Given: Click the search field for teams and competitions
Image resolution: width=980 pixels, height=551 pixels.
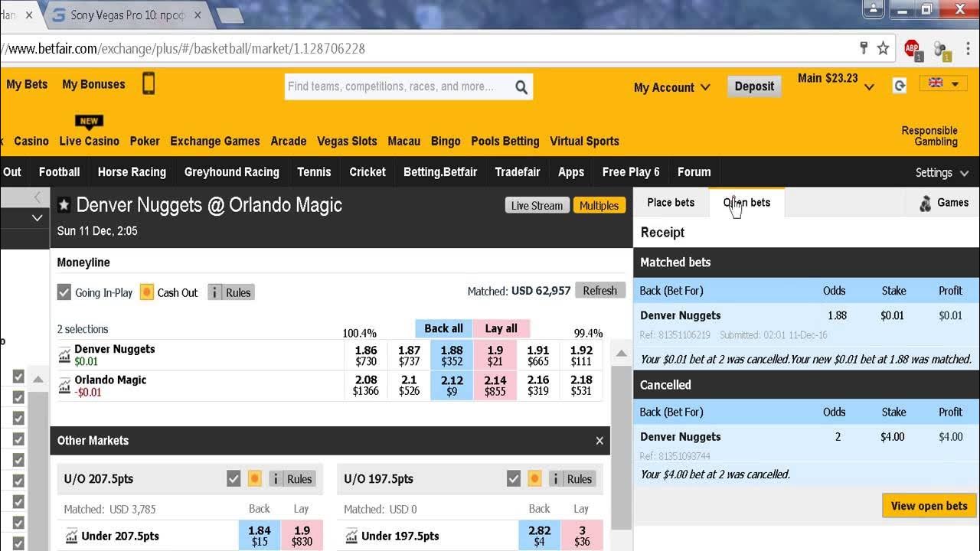Looking at the screenshot, I should [398, 86].
